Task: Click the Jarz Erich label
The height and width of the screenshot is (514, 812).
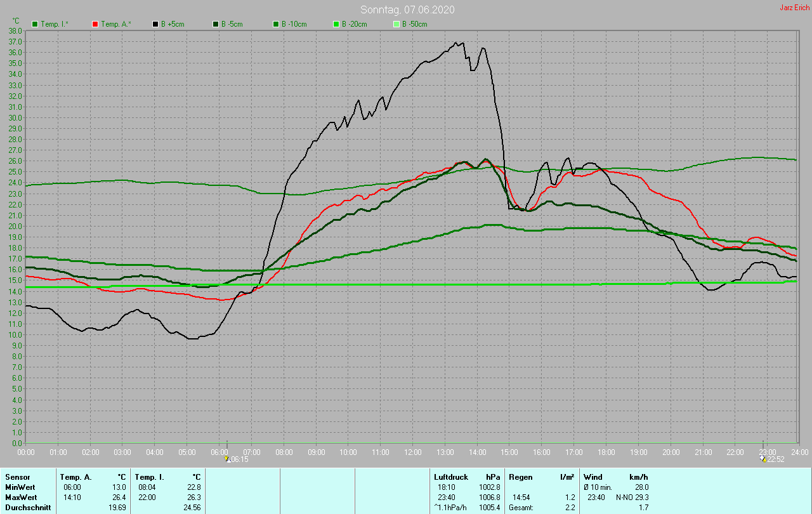Action: click(x=794, y=8)
